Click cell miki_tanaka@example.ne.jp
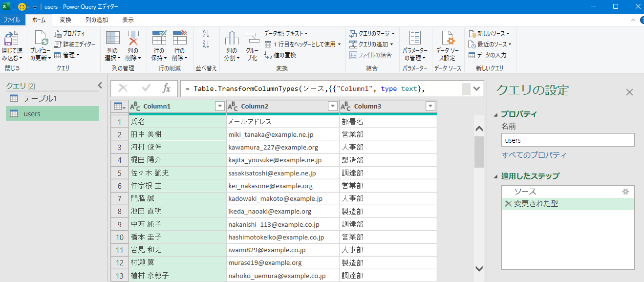 [282, 134]
